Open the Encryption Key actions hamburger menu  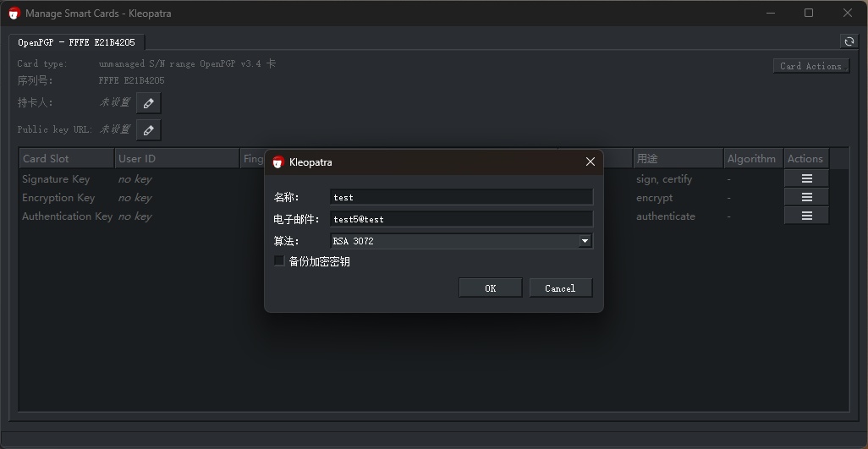tap(806, 197)
